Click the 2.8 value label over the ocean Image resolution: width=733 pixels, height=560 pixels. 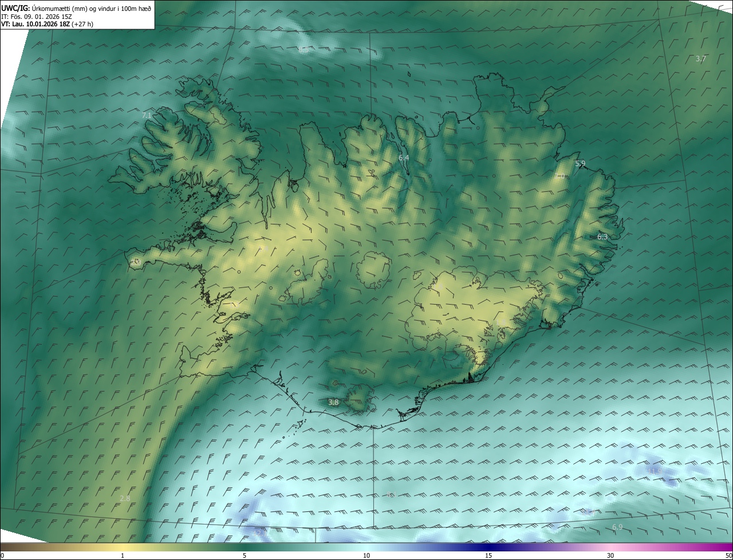coord(125,499)
